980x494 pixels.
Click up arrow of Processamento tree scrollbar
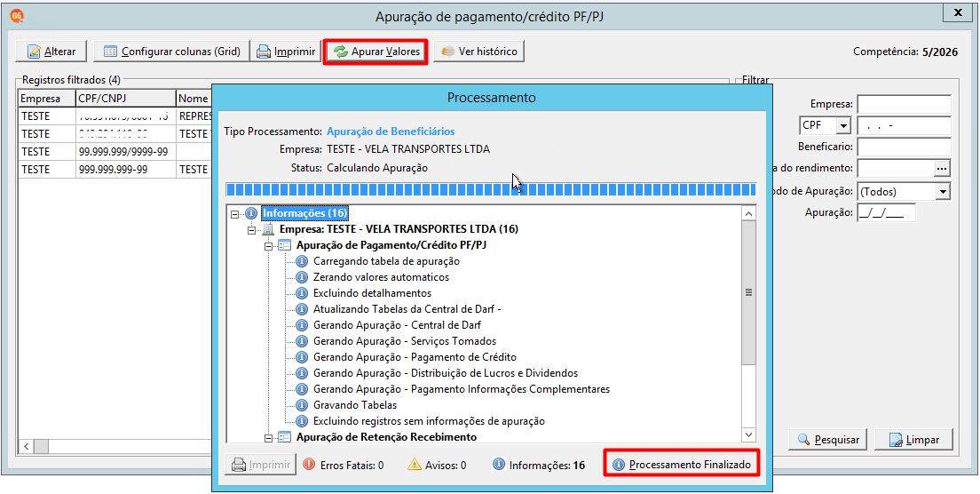[748, 213]
